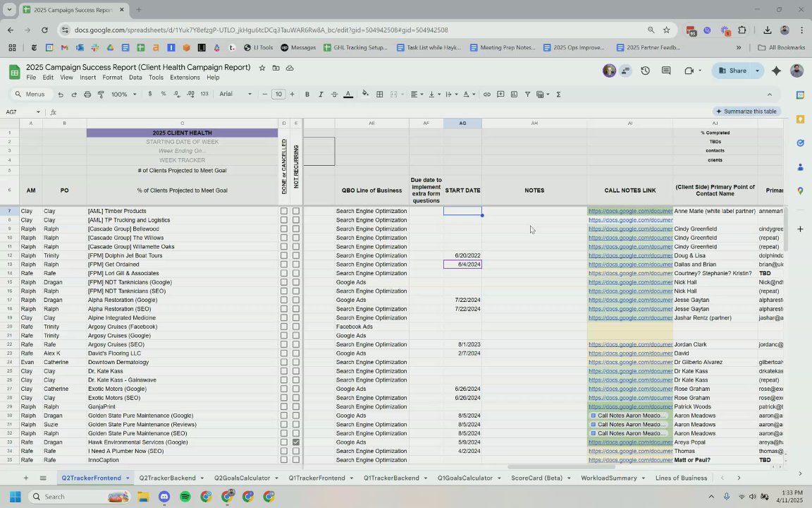The image size is (812, 508).
Task: Check Done box for Dolphin Jet Boat Tours
Action: (x=284, y=255)
